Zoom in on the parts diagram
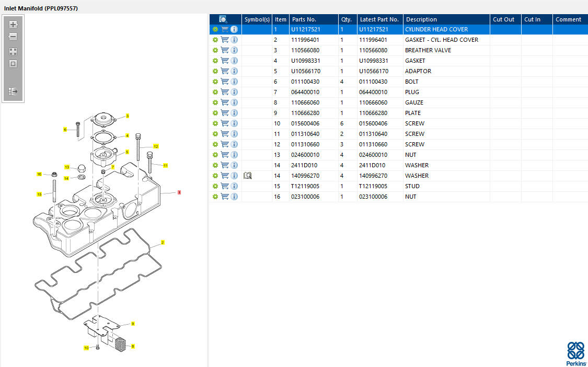 click(x=13, y=25)
